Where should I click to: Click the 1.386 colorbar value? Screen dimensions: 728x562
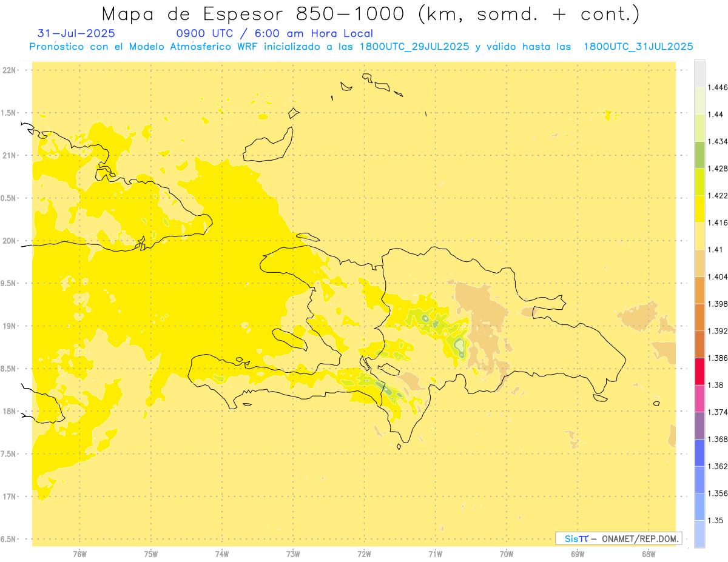tap(718, 358)
